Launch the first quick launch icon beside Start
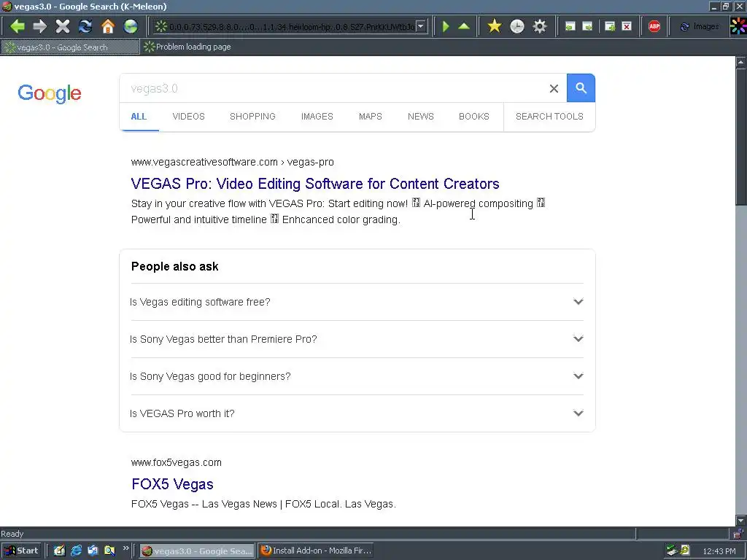 click(59, 551)
